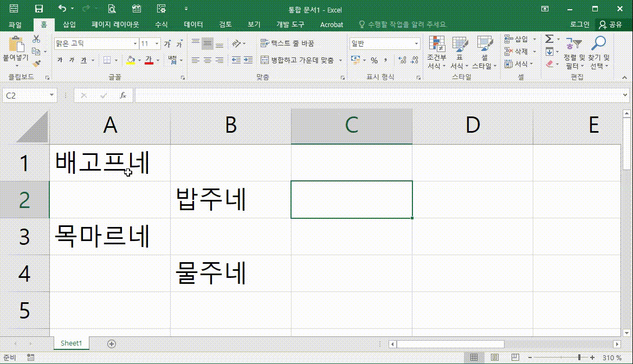Select the Sheet1 tab

(71, 343)
